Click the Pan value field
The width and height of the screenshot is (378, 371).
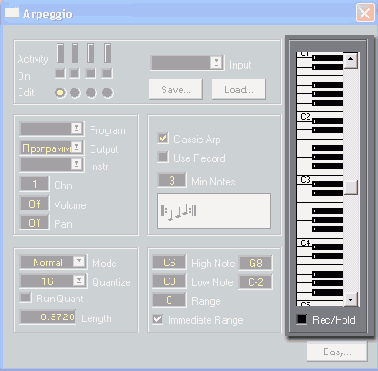tap(34, 223)
